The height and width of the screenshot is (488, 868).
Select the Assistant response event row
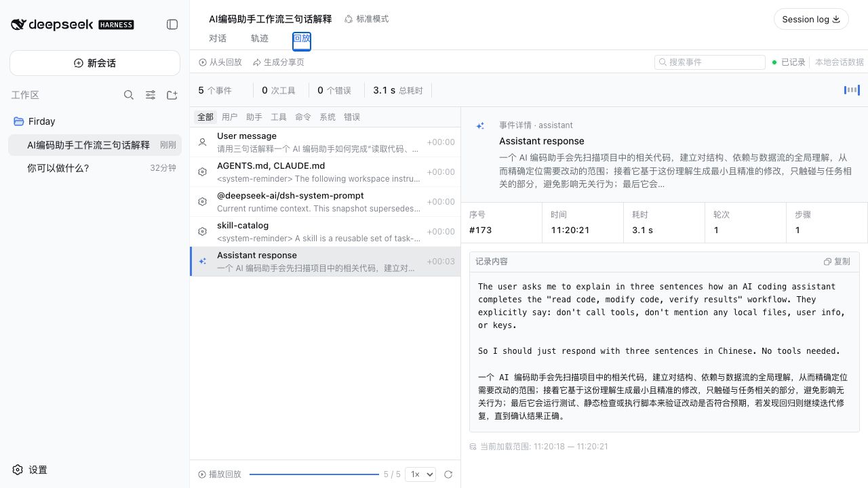click(x=325, y=262)
